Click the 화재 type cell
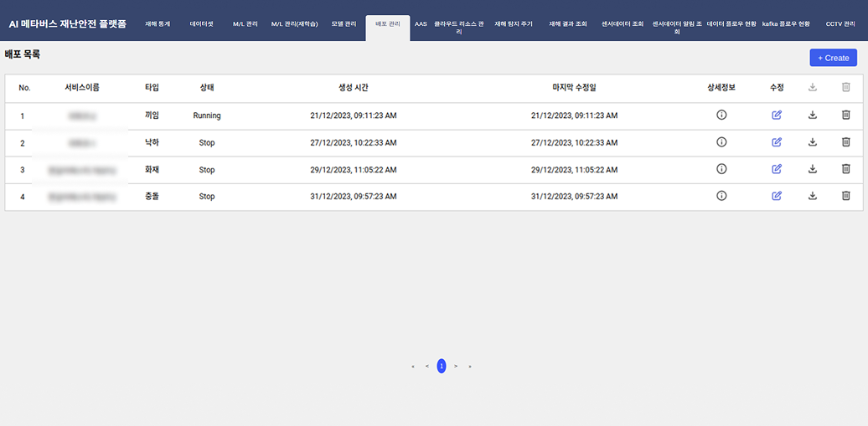The image size is (868, 426). coord(152,169)
